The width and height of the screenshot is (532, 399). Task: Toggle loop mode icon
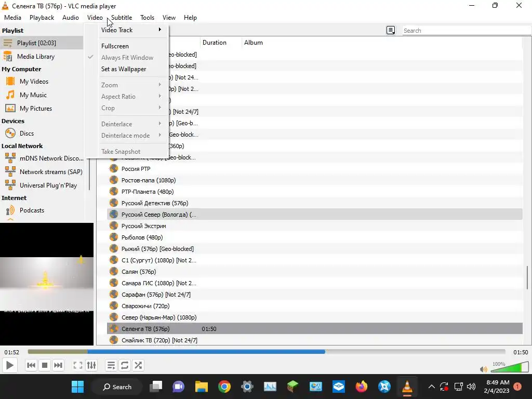(x=125, y=365)
